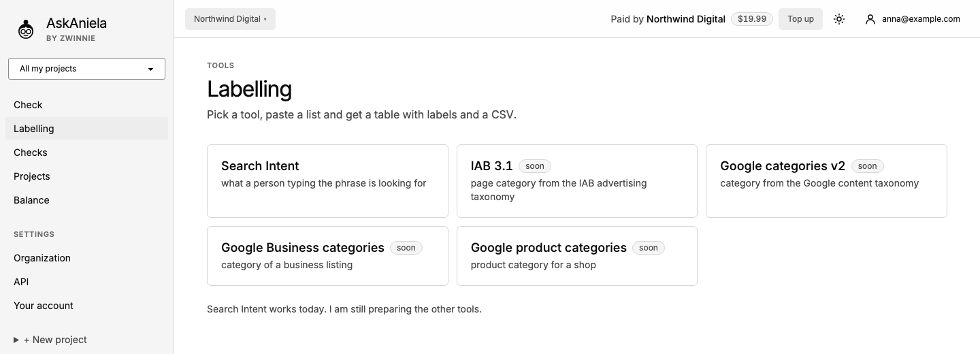The width and height of the screenshot is (980, 354).
Task: Click the Google Business categories card
Action: 327,256
